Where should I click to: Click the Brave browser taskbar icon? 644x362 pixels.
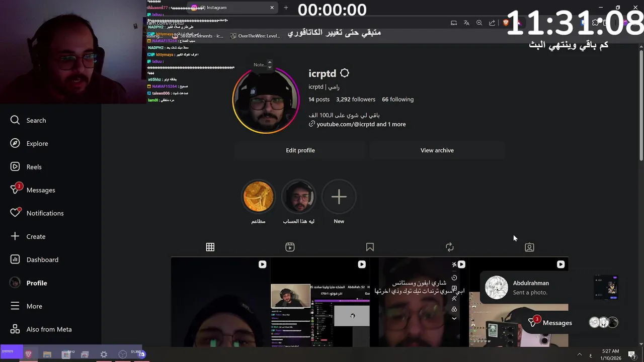[x=29, y=354]
